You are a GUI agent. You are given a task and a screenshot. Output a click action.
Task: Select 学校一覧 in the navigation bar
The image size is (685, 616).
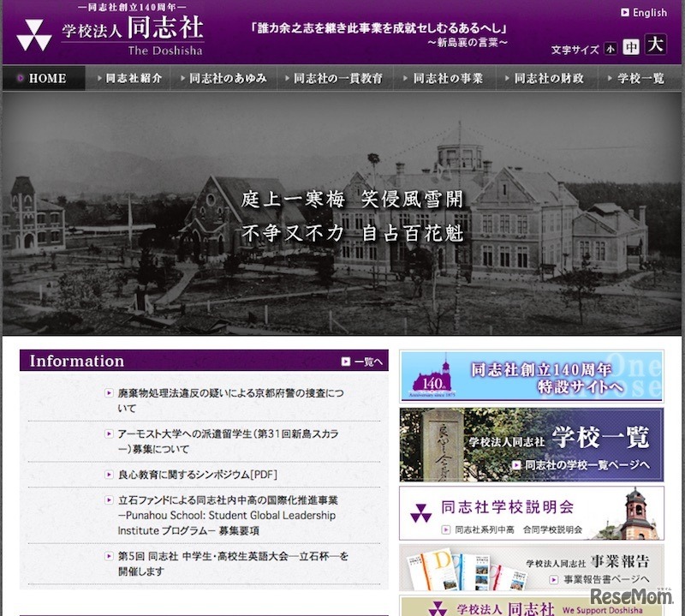click(x=638, y=78)
